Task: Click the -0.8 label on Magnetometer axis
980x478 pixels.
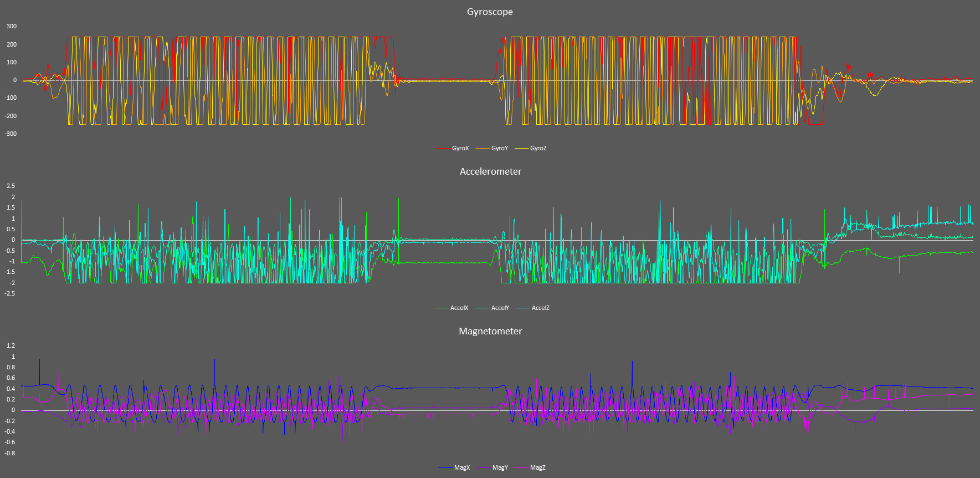Action: tap(10, 453)
